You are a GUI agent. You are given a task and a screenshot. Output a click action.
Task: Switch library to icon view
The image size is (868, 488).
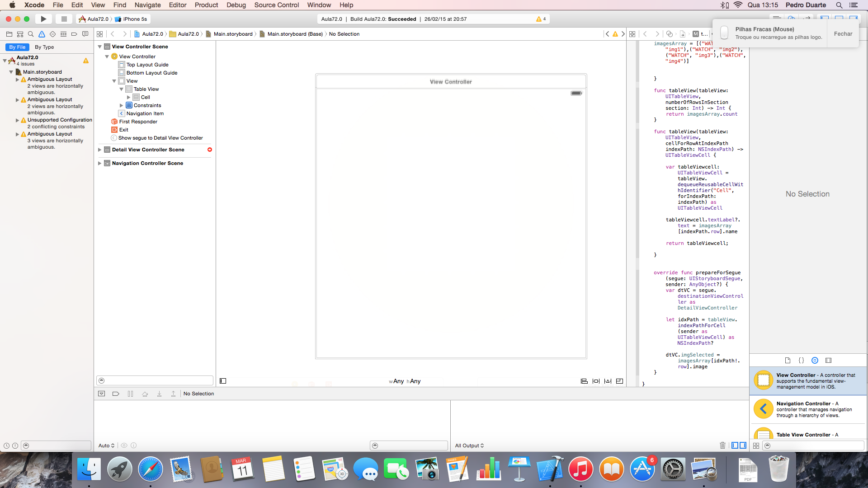[x=756, y=446]
